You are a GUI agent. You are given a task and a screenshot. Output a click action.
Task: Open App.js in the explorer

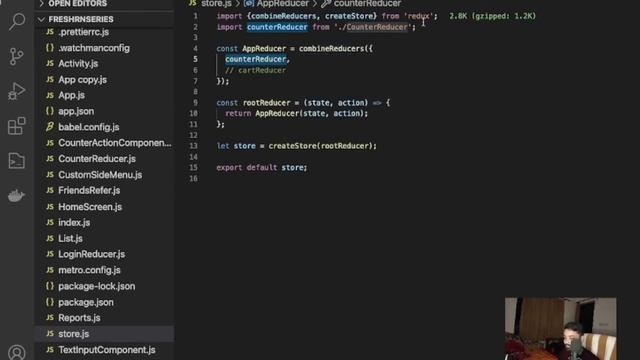pyautogui.click(x=104, y=95)
